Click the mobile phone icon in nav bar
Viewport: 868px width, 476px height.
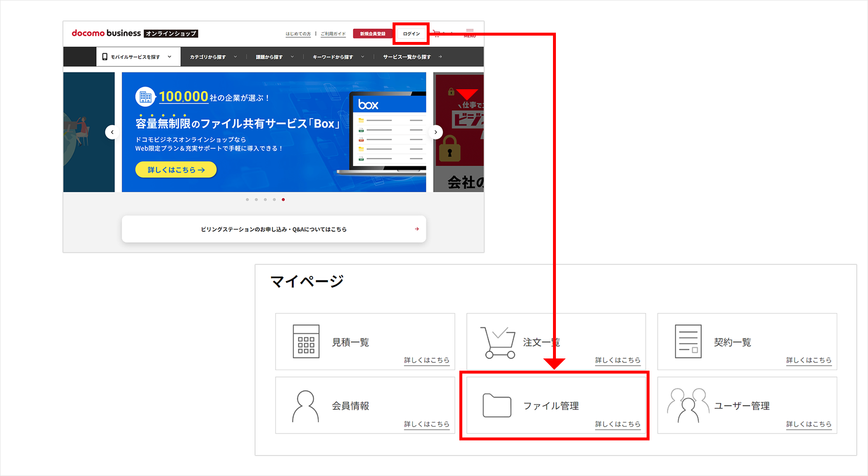pyautogui.click(x=104, y=57)
